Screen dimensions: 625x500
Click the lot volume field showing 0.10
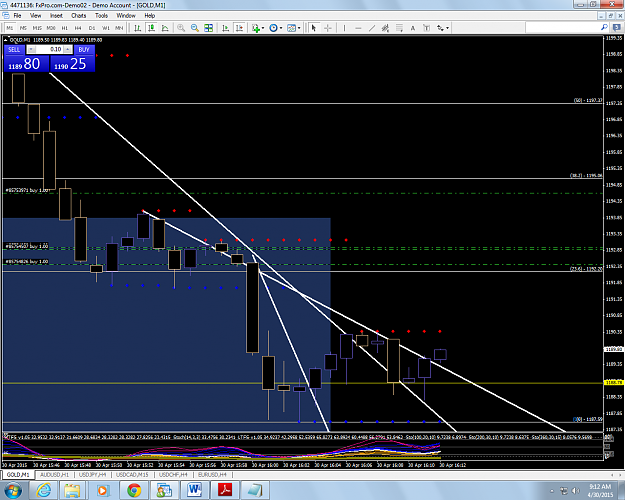coord(49,49)
